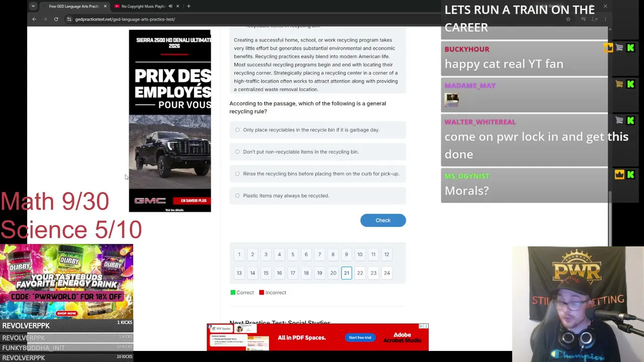Image resolution: width=644 pixels, height=362 pixels.
Task: Click the WALTER_WHITEREAL username in chat
Action: pyautogui.click(x=480, y=122)
